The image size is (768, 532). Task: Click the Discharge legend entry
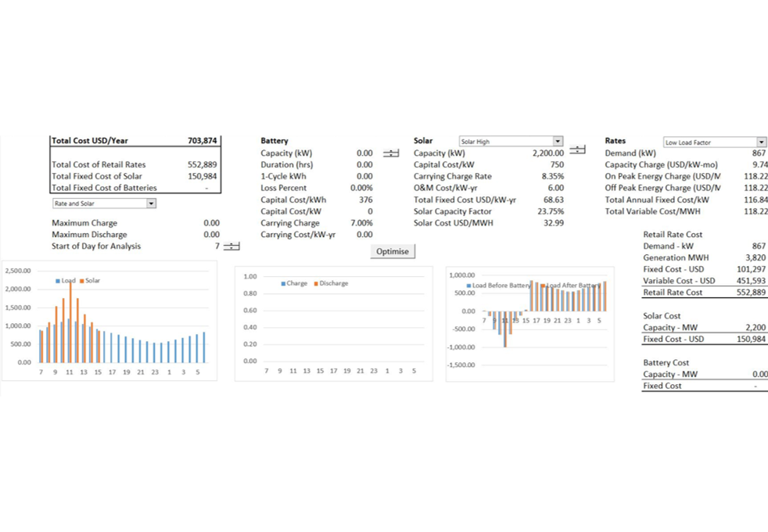tap(331, 283)
